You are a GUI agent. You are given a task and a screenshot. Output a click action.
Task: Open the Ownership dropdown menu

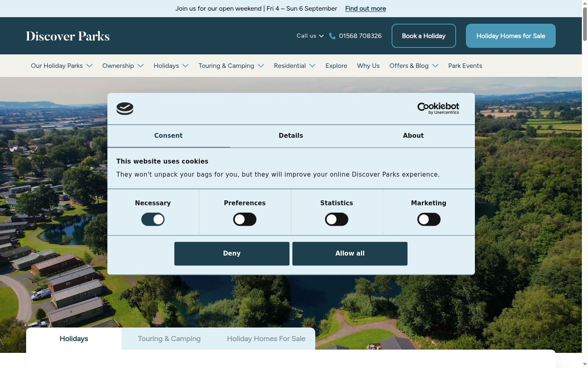[123, 66]
